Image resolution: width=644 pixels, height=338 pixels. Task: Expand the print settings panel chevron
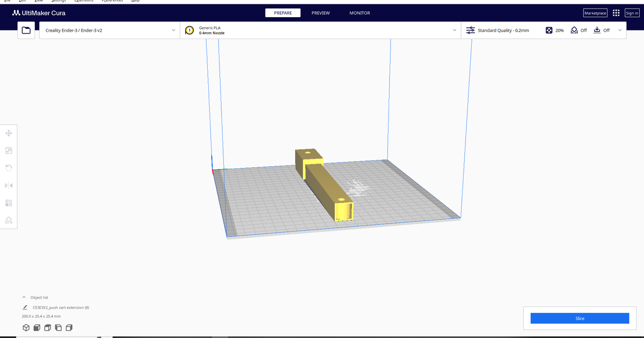tap(620, 30)
